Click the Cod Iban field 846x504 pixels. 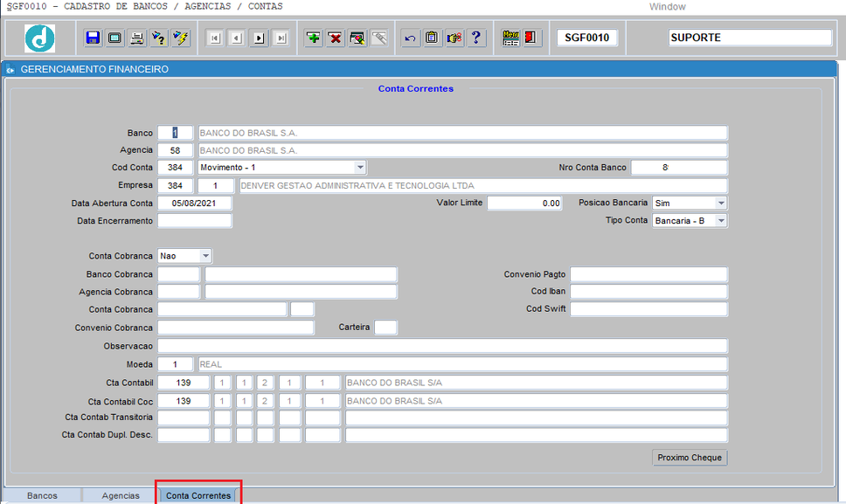[648, 292]
